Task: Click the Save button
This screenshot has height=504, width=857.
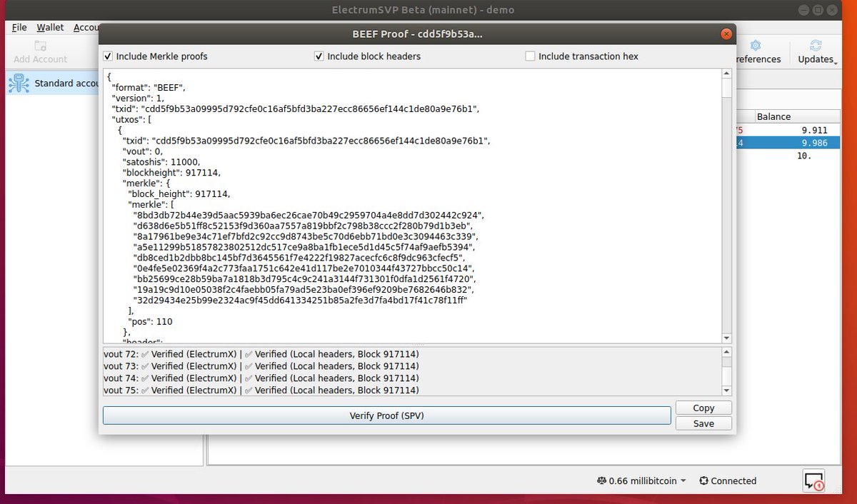Action: [x=703, y=423]
